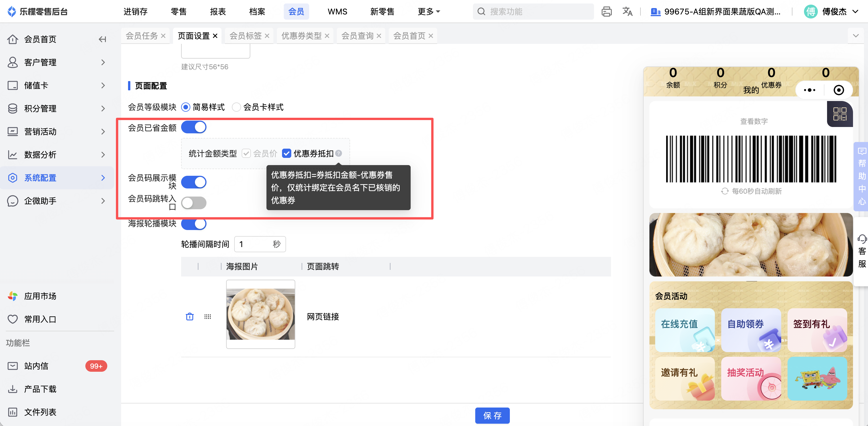The width and height of the screenshot is (868, 426).
Task: Click the printer icon in top bar
Action: point(606,12)
